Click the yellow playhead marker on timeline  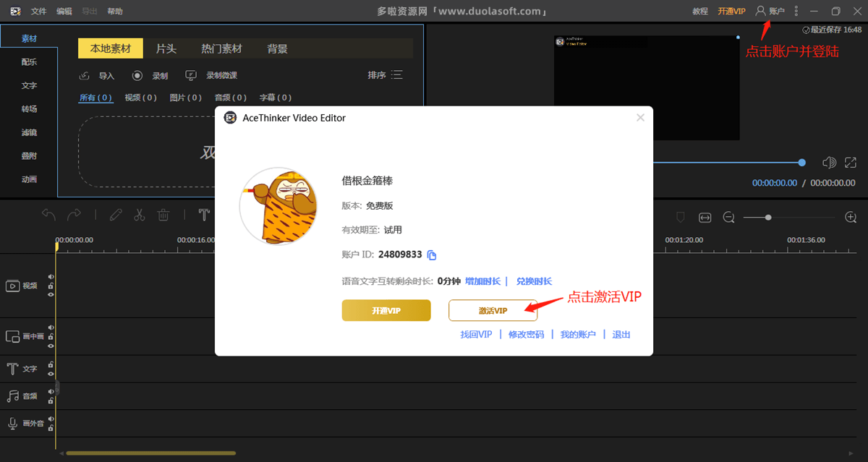coord(56,247)
